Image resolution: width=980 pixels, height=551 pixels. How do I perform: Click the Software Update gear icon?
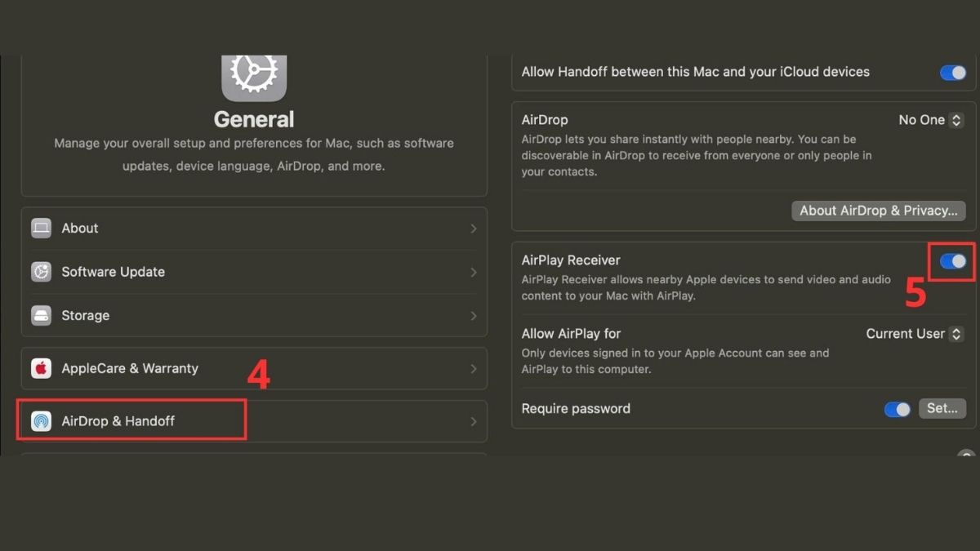[x=41, y=272]
